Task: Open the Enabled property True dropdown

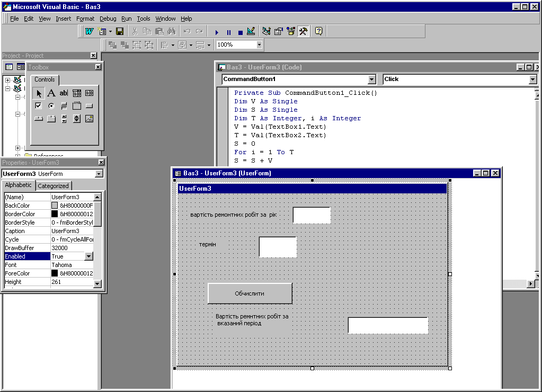Action: point(89,256)
